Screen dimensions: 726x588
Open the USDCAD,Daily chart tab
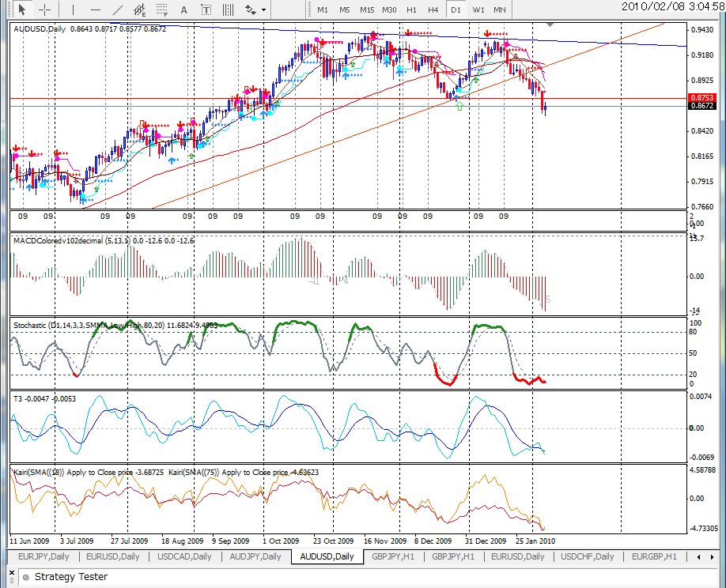point(184,556)
